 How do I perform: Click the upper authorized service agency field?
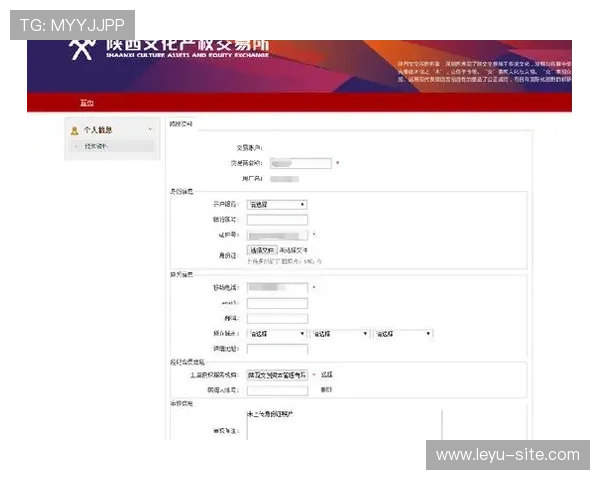pyautogui.click(x=277, y=375)
